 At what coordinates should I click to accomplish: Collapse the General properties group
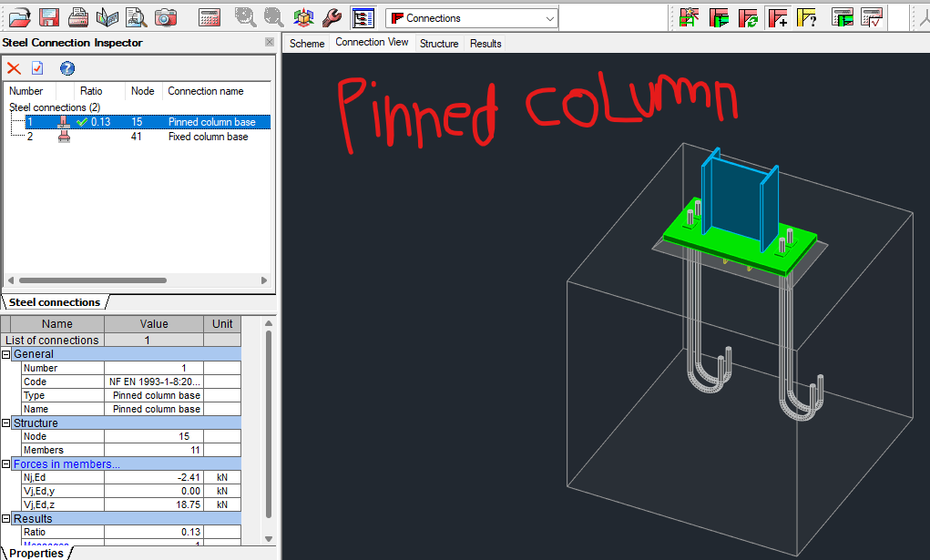(7, 353)
